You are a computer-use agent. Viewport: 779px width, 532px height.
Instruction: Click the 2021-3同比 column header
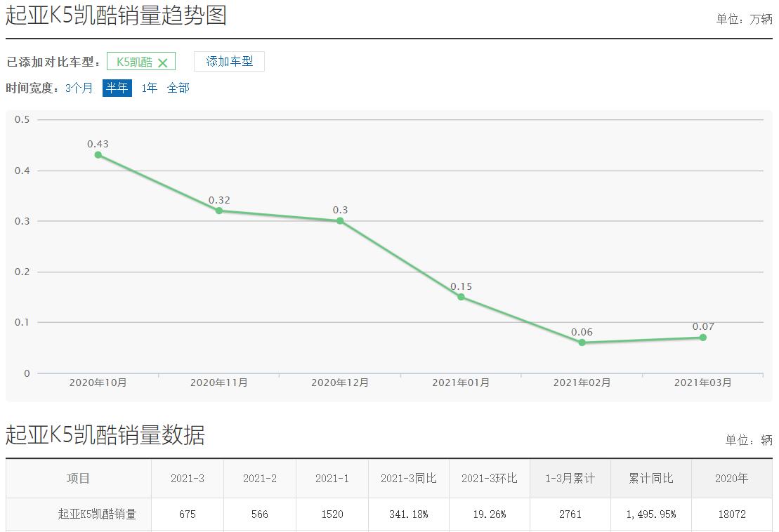(409, 479)
